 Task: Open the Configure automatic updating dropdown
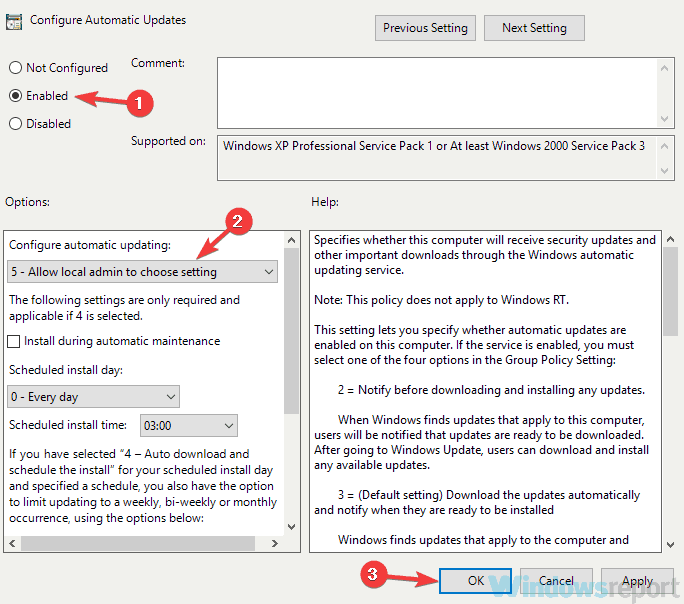click(x=142, y=272)
